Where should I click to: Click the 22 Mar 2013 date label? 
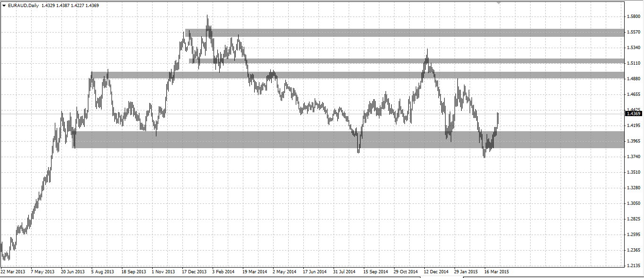13,272
